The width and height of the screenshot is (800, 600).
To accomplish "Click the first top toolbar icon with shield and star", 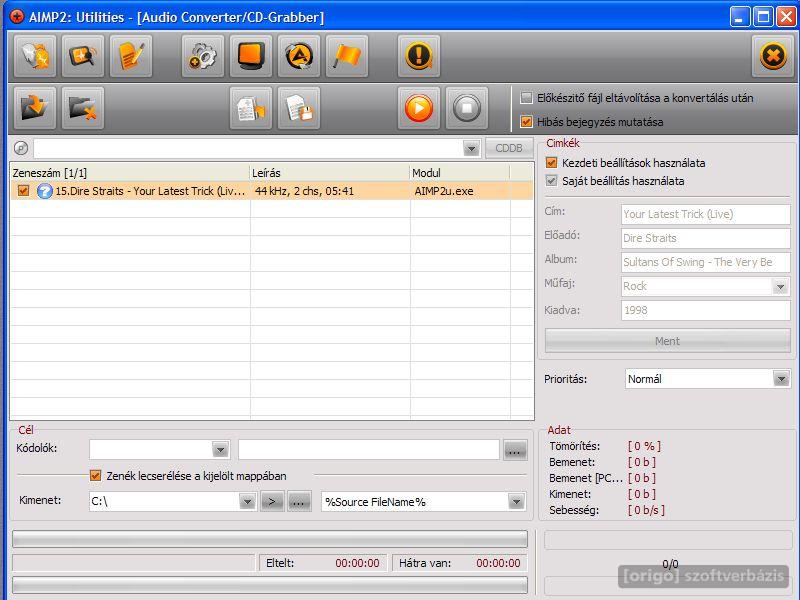I will coord(35,56).
